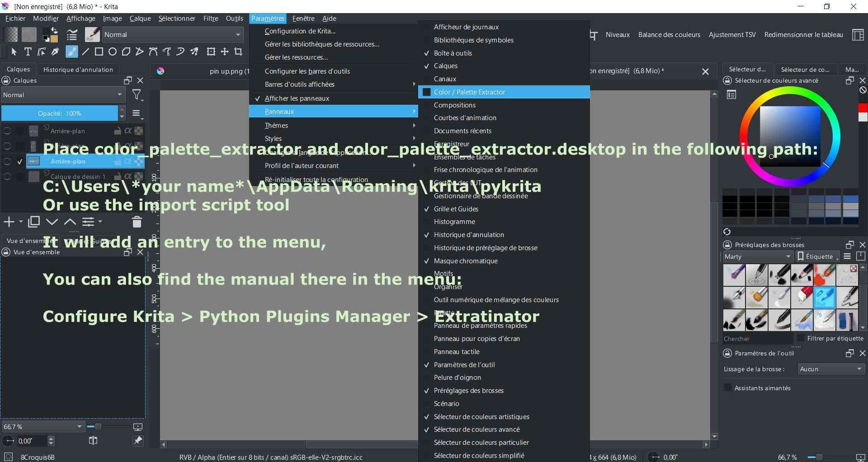Open the Lissage de la brosse dropdown
868x462 pixels.
point(831,369)
